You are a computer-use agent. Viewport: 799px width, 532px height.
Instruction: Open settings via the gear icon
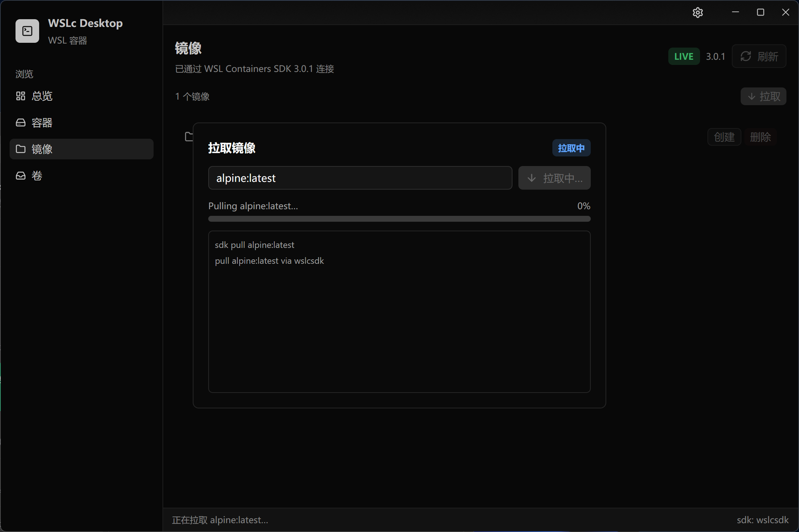(697, 13)
